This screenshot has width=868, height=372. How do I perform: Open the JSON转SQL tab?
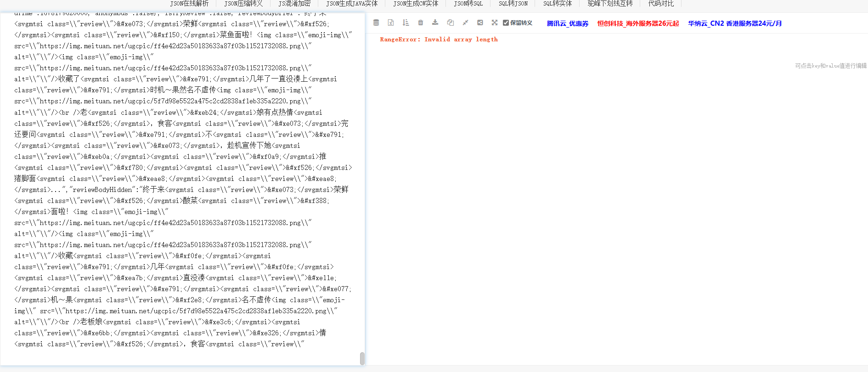click(468, 4)
